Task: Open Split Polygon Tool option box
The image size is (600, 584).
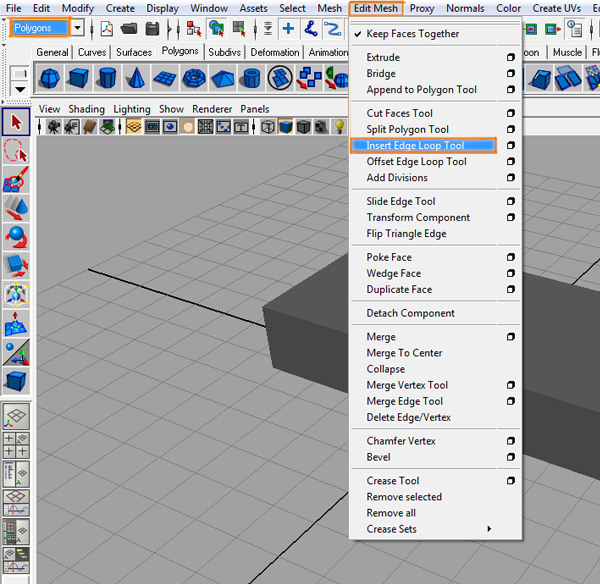Action: coord(510,129)
